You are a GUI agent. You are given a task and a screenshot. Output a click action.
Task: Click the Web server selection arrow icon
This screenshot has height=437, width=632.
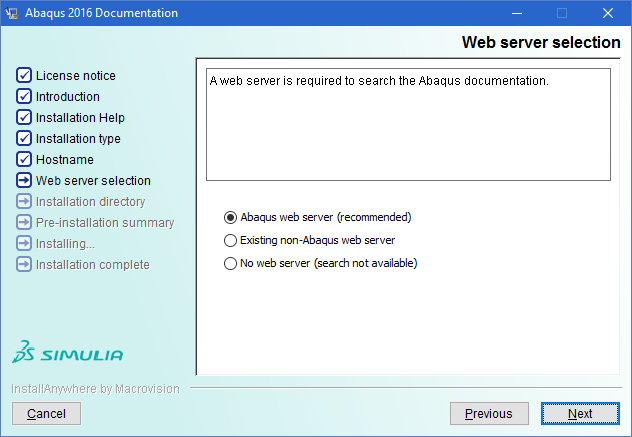[24, 180]
